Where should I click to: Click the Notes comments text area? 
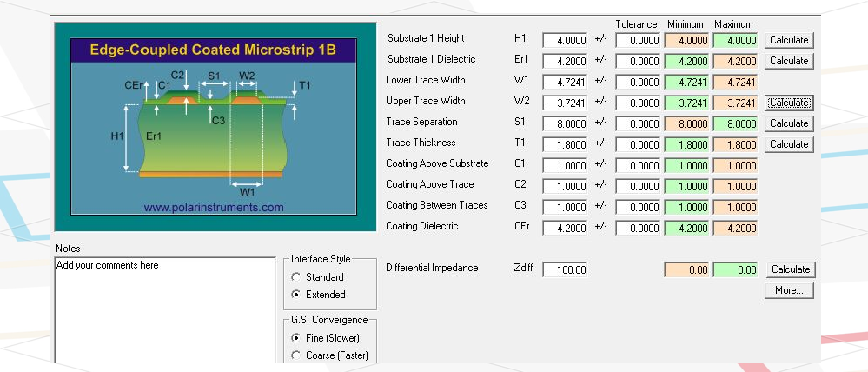click(x=165, y=310)
